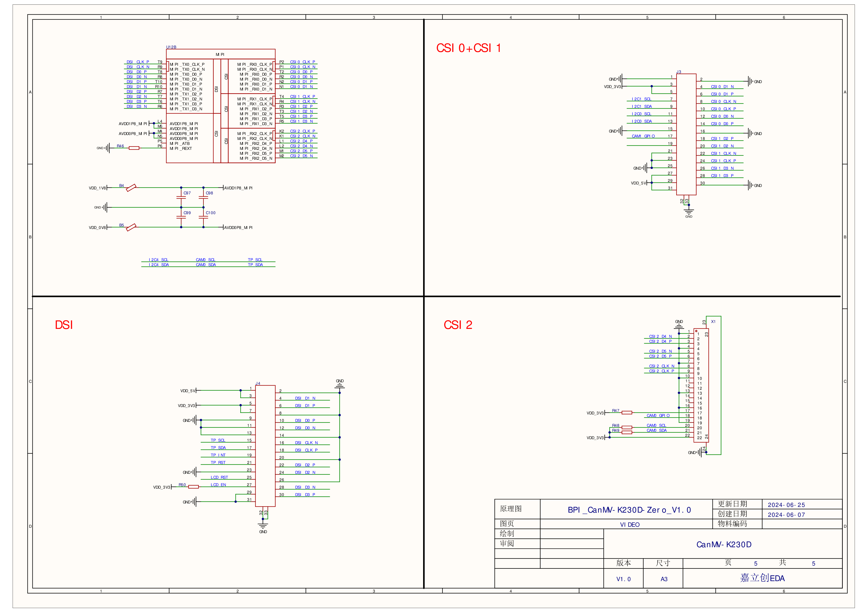This screenshot has height=613, width=868.
Task: Select the red 'DSI' section title
Action: pos(64,325)
